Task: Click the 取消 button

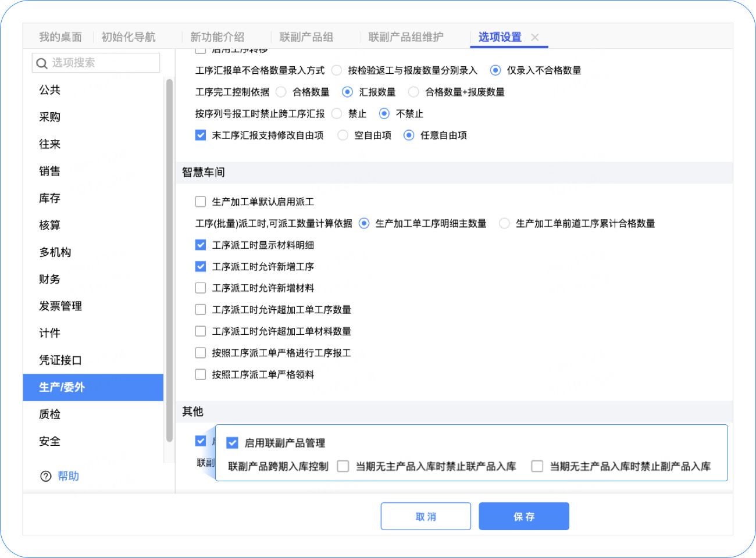Action: point(426,516)
